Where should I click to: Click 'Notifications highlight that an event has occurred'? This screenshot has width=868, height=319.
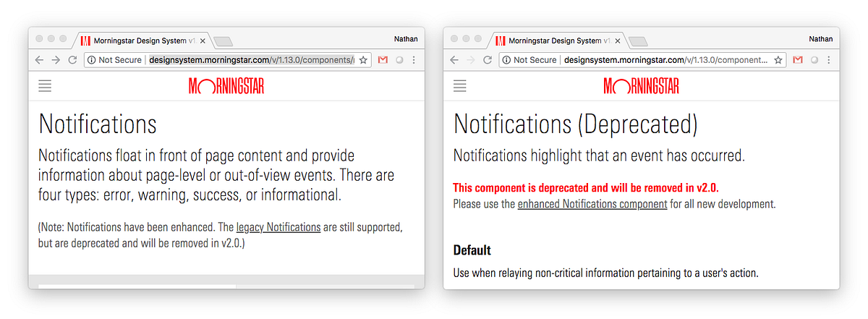(x=599, y=155)
